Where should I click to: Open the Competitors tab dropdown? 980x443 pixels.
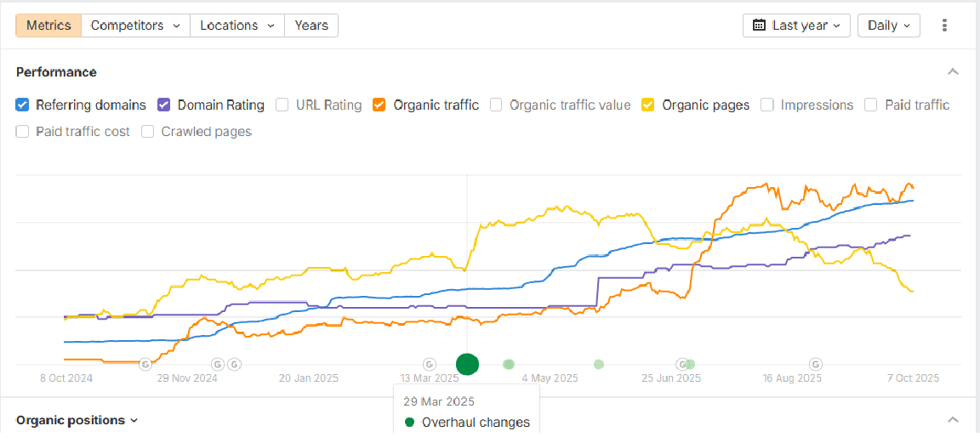tap(135, 26)
